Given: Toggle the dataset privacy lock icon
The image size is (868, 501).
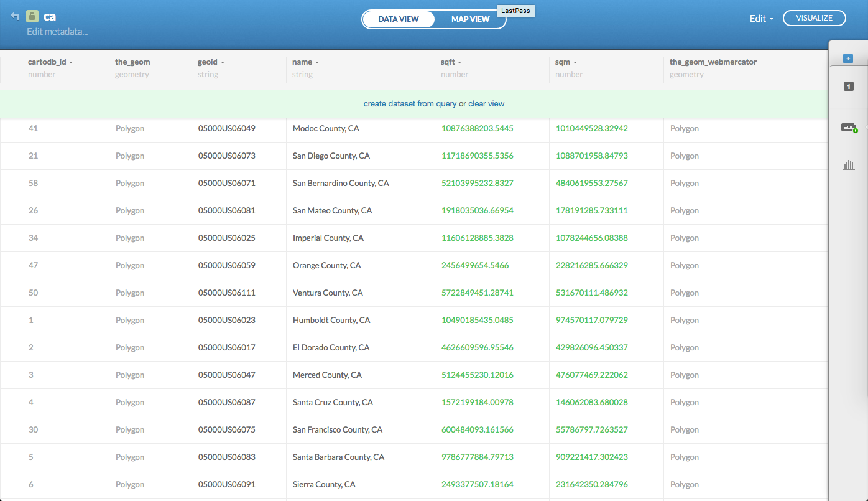Looking at the screenshot, I should [x=32, y=17].
